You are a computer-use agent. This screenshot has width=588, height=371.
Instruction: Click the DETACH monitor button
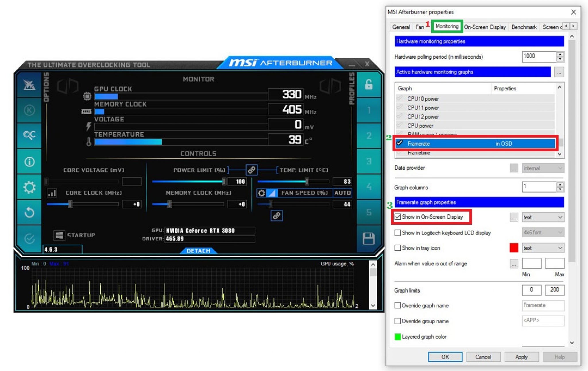198,251
